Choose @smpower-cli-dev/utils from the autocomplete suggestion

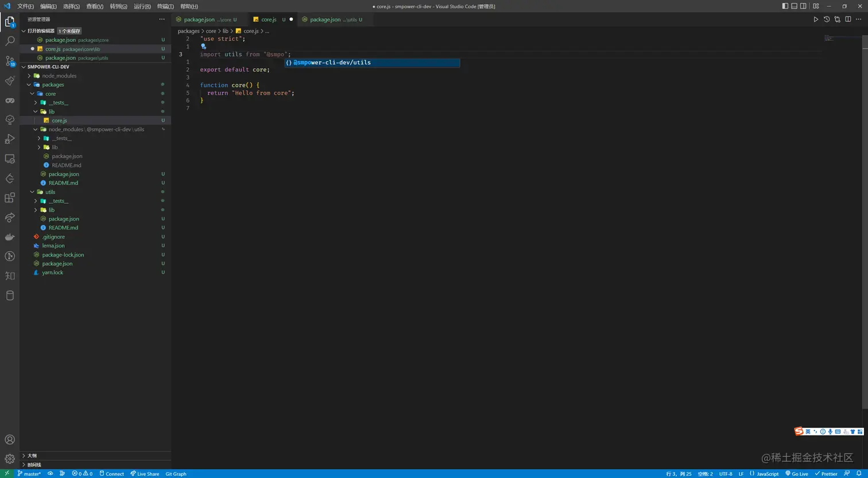(x=372, y=63)
